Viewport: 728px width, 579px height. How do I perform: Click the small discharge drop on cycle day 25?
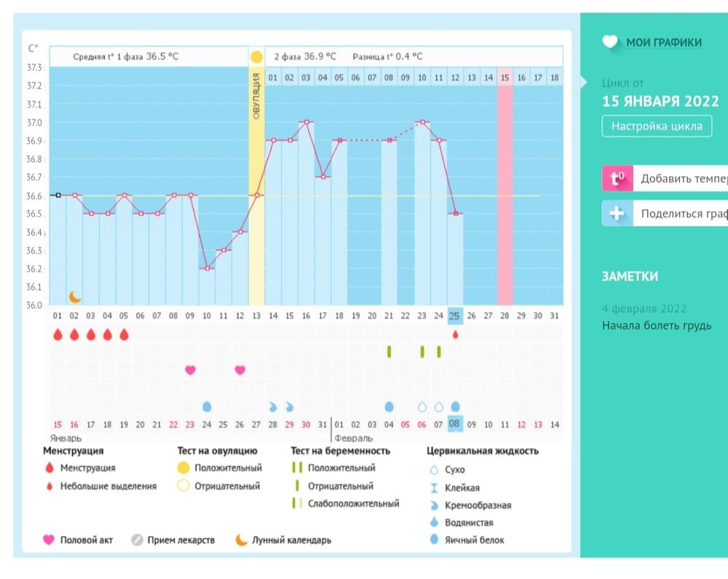pyautogui.click(x=455, y=335)
